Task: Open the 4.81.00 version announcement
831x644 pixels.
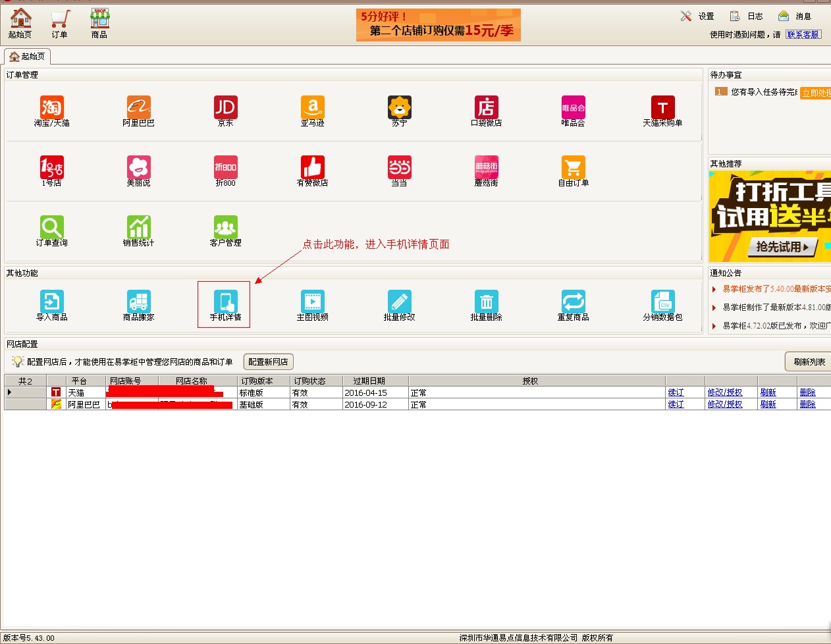Action: click(776, 308)
